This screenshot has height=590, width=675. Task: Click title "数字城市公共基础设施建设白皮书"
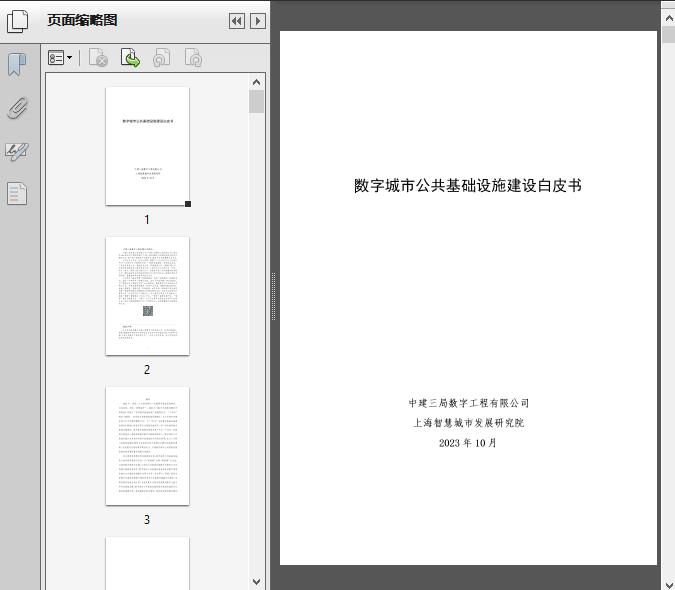[x=468, y=185]
